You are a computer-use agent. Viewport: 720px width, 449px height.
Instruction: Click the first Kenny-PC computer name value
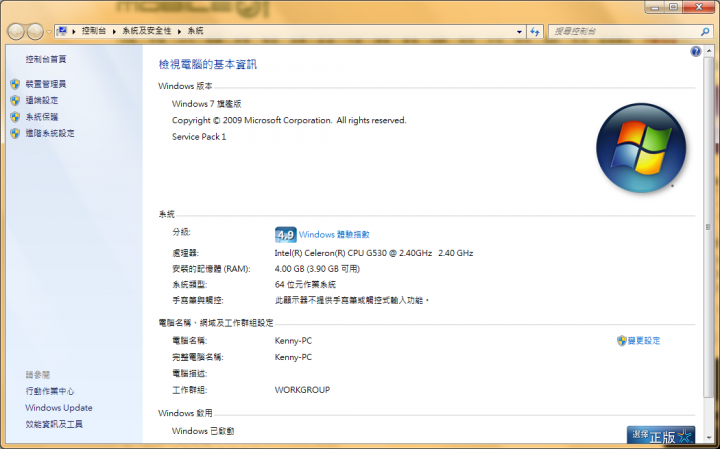293,341
